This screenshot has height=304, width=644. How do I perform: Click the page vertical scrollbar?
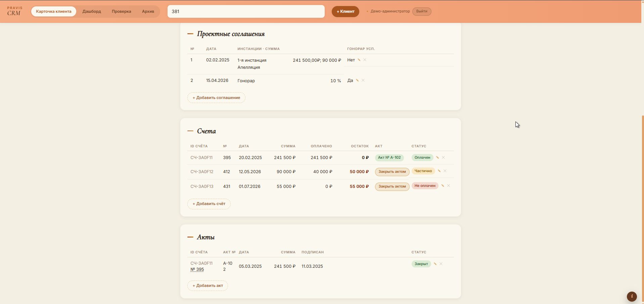[x=643, y=209]
